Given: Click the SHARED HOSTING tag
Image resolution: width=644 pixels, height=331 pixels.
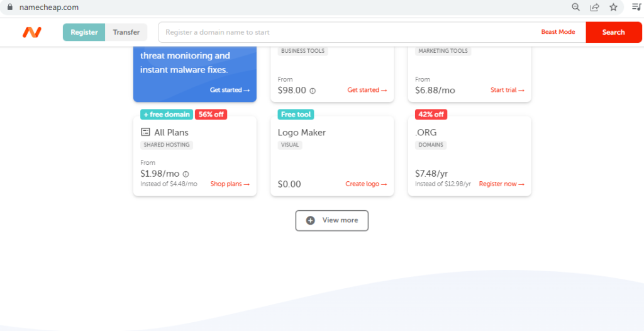Looking at the screenshot, I should [x=167, y=145].
